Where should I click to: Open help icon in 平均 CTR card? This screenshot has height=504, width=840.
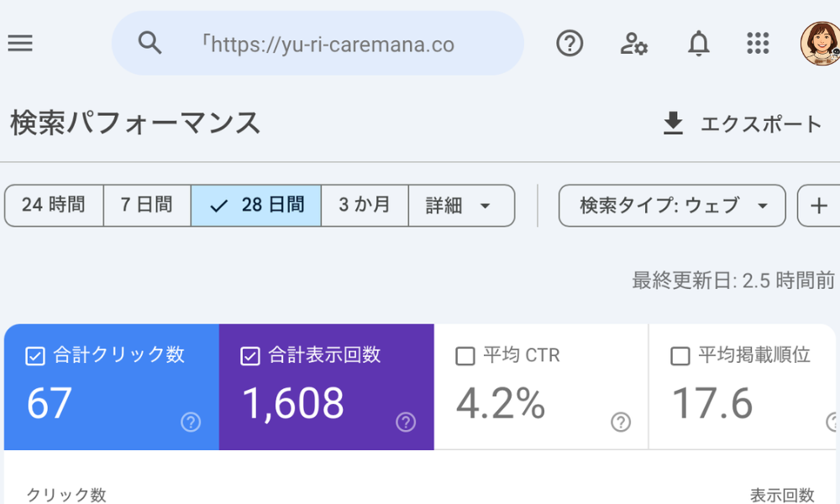[621, 422]
